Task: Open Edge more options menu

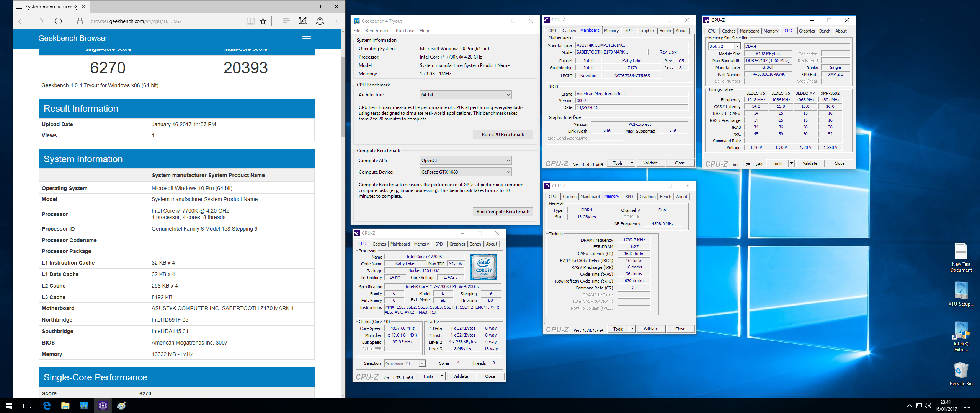Action: click(336, 21)
